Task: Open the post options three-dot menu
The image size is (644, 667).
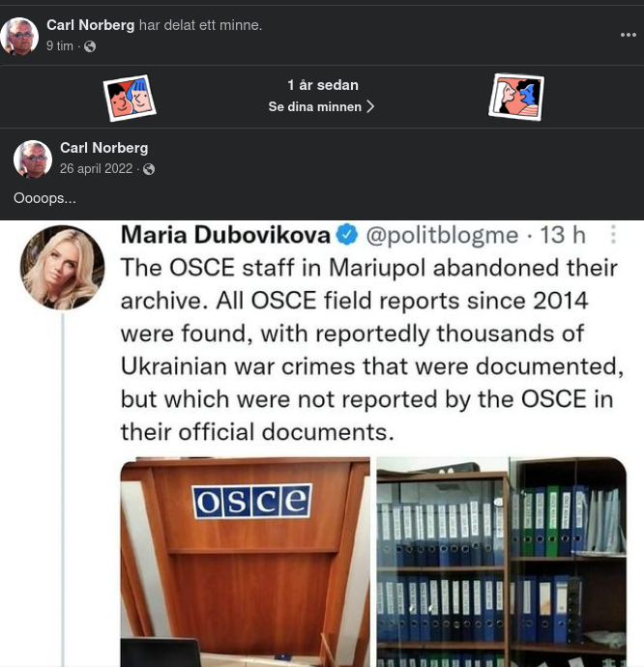Action: (x=629, y=35)
